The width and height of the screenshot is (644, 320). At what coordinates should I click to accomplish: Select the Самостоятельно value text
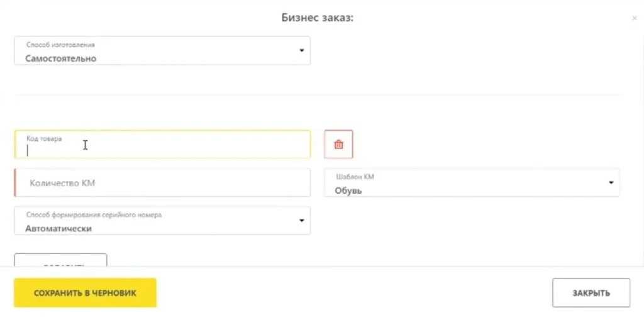[61, 58]
